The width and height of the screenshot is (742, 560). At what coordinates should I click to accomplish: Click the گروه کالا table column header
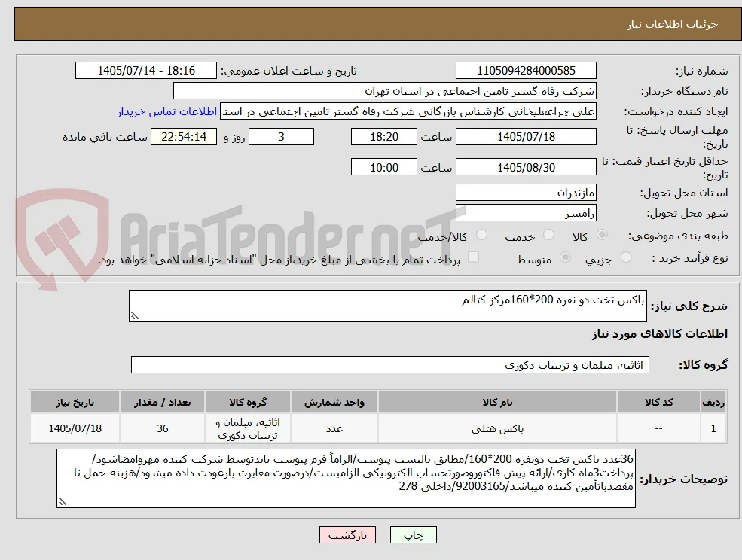click(248, 402)
